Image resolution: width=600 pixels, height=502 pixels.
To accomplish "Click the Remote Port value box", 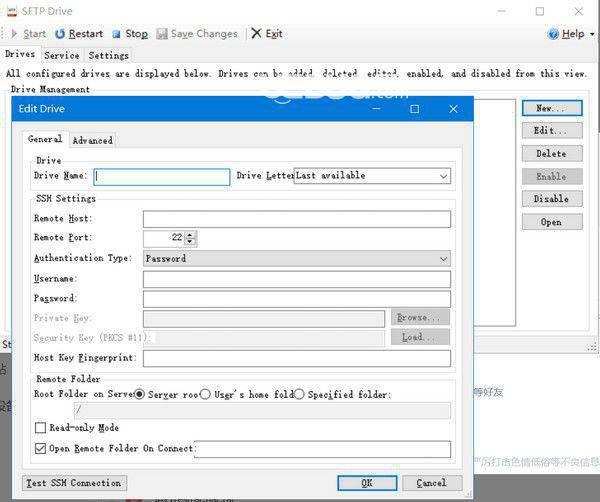I will pyautogui.click(x=164, y=238).
